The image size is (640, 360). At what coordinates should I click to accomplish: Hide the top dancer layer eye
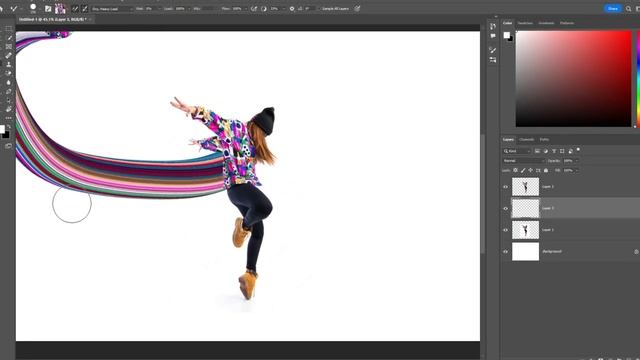coord(505,187)
